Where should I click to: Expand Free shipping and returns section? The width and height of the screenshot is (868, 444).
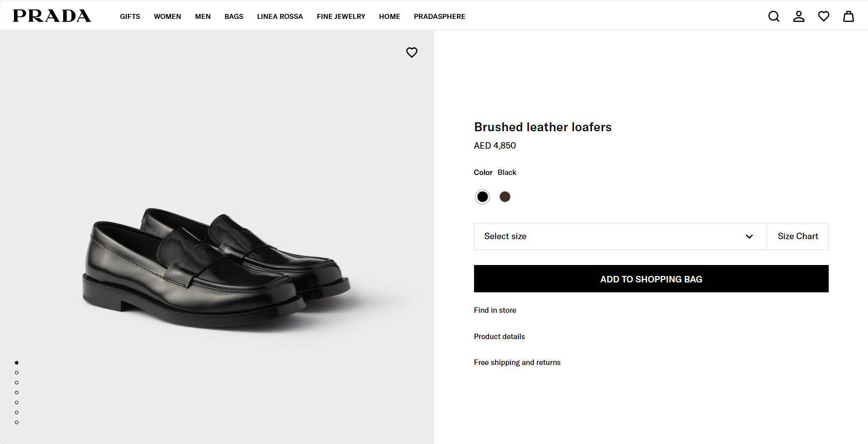(517, 362)
